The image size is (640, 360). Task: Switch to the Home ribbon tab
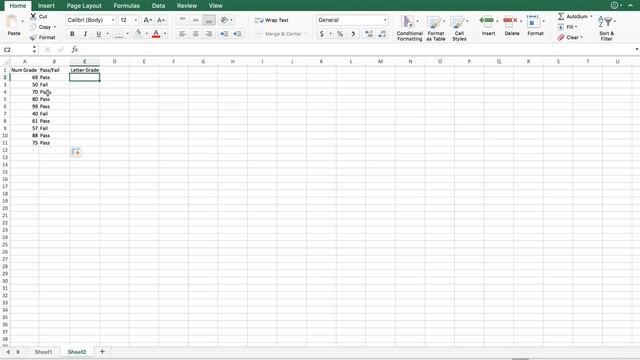[18, 6]
